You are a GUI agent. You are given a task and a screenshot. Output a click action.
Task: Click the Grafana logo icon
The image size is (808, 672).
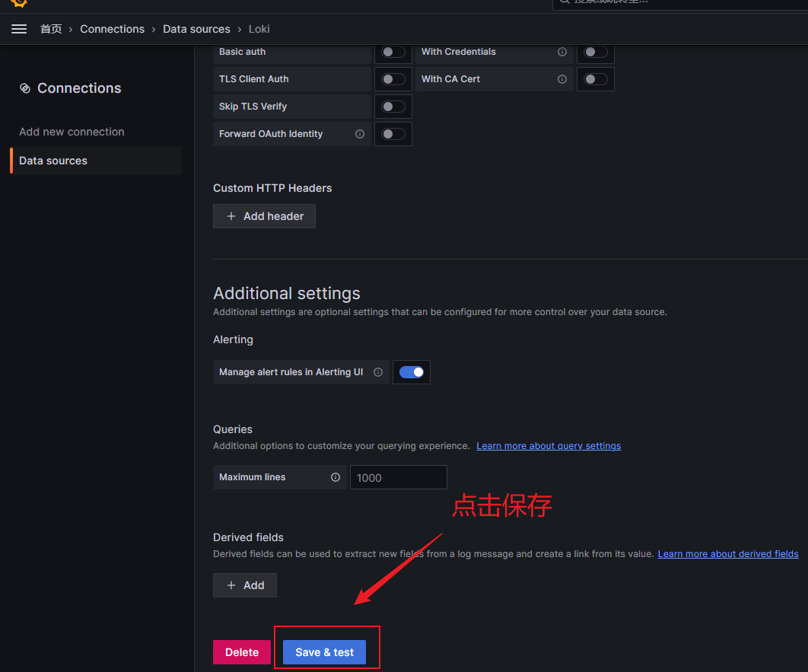[x=19, y=2]
